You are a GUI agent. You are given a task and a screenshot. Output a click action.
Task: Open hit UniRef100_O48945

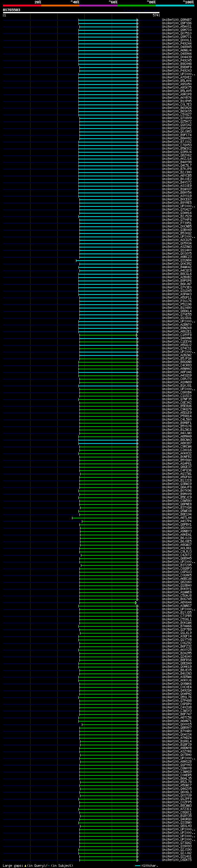(177, 47)
